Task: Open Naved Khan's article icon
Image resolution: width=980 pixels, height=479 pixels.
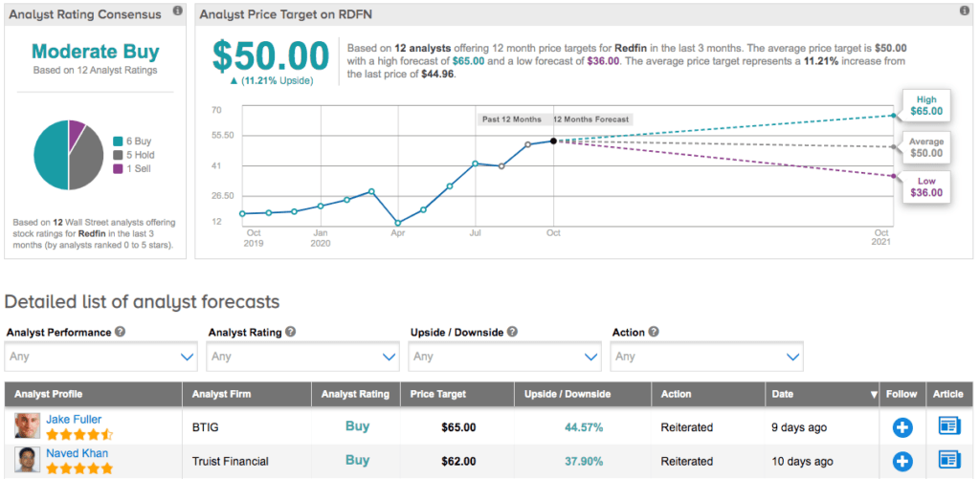Action: pyautogui.click(x=948, y=460)
